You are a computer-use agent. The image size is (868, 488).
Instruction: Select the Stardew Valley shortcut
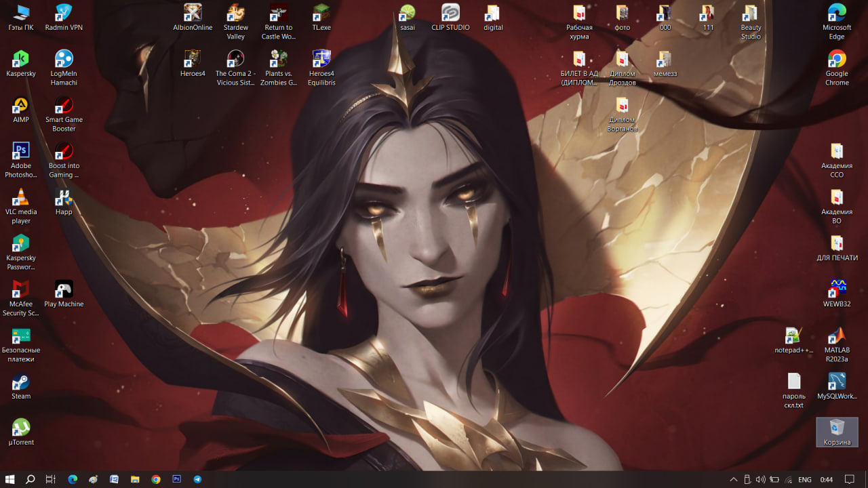click(235, 14)
